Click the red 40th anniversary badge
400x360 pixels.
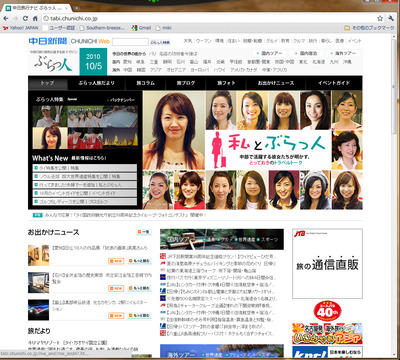click(327, 311)
